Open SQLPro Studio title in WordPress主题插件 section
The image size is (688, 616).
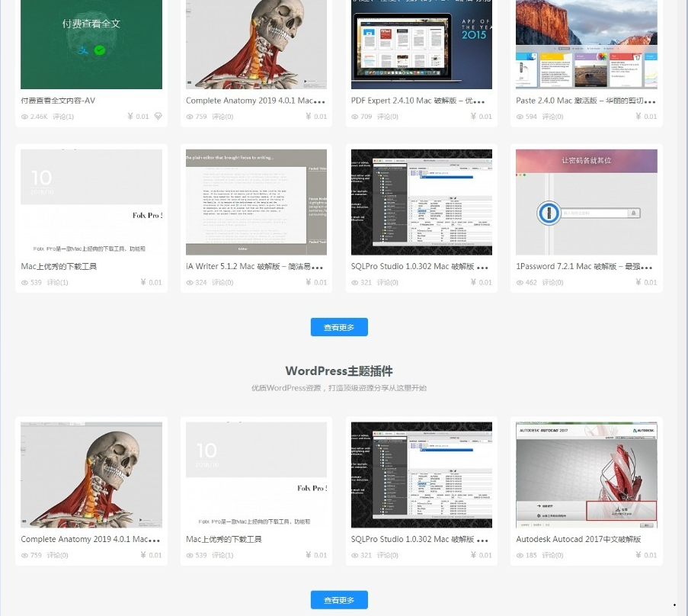tap(420, 539)
